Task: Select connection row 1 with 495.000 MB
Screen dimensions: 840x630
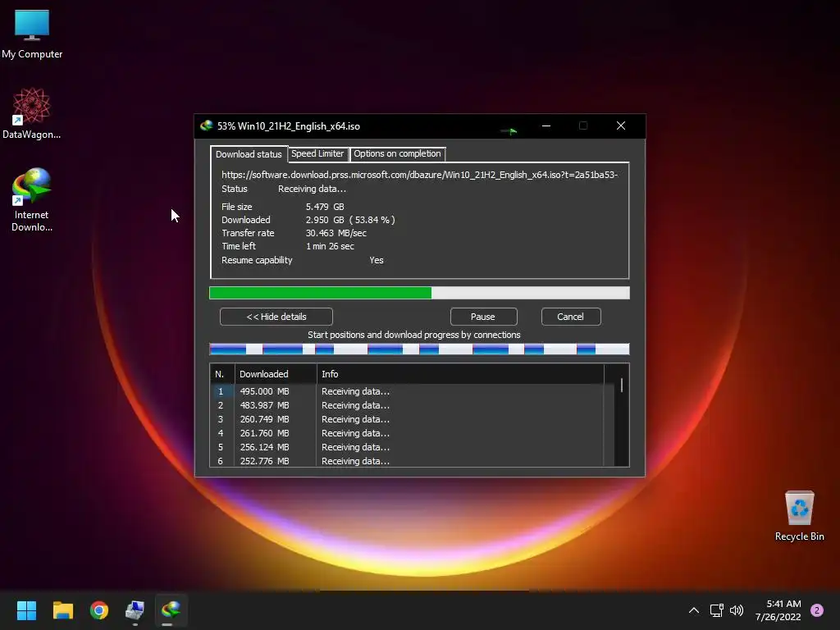Action: pyautogui.click(x=413, y=391)
